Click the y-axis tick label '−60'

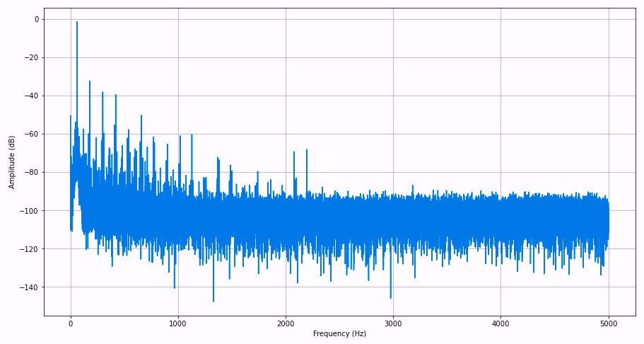[x=31, y=134]
